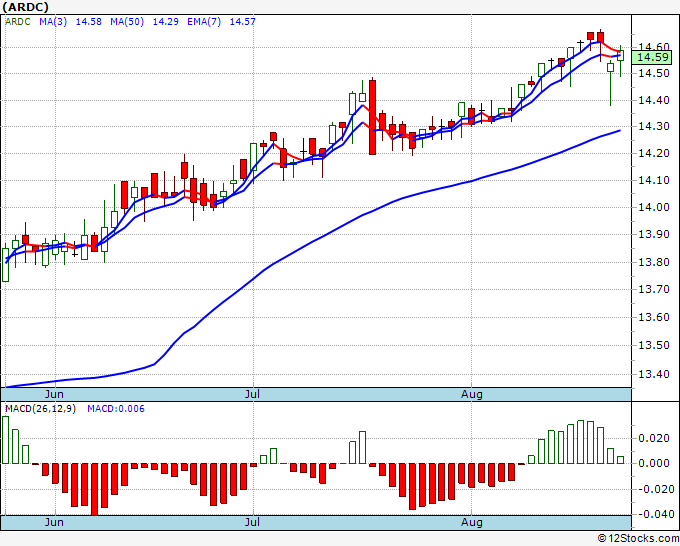Click the 13.60 price axis label
The width and height of the screenshot is (680, 546).
coord(654,317)
